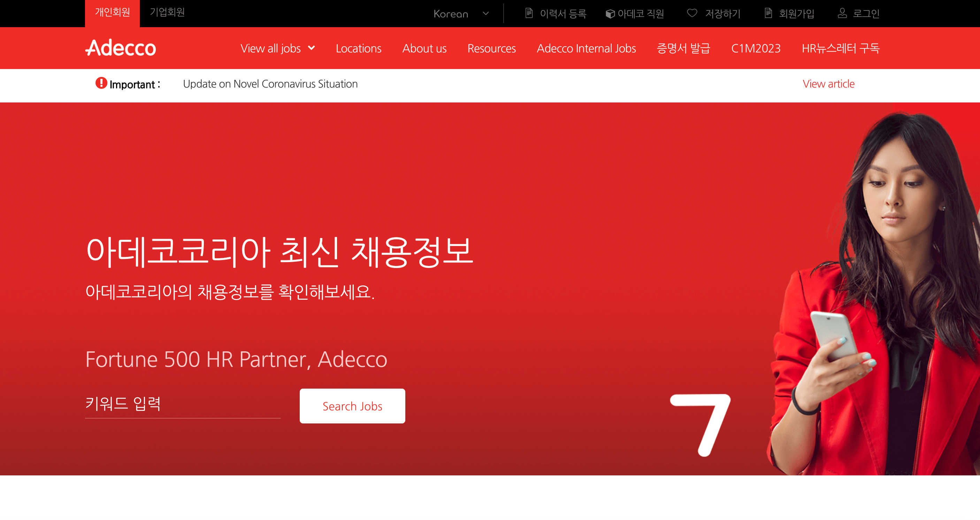Subscribe via the HR뉴스레터 구독 menu item
This screenshot has height=520, width=980.
tap(841, 48)
